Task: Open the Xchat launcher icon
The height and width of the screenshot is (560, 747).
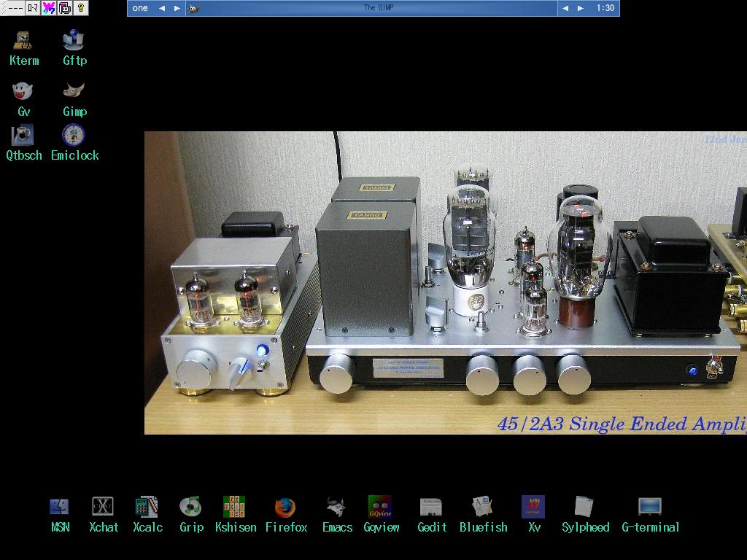Action: click(x=103, y=507)
